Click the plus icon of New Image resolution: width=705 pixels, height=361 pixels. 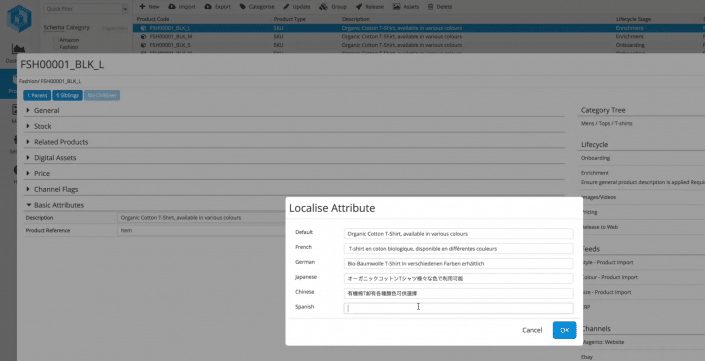coord(142,7)
